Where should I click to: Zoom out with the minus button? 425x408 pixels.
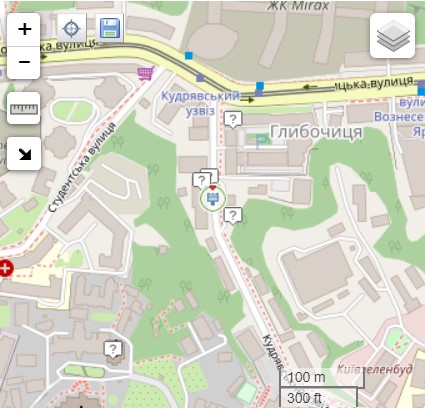click(x=24, y=62)
